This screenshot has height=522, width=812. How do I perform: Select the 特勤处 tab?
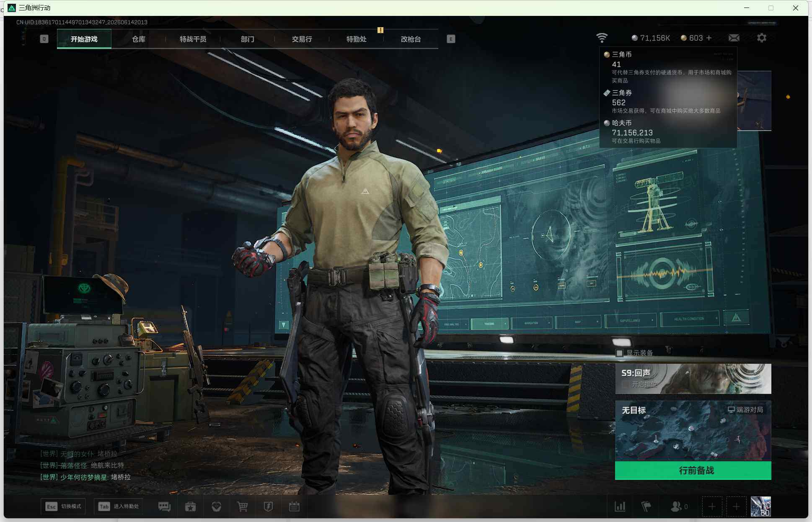point(357,39)
